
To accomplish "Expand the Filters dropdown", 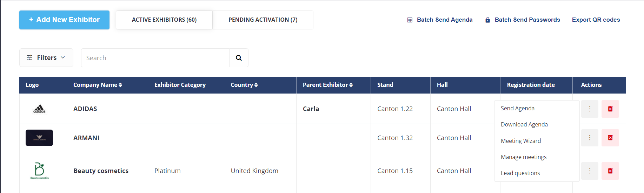I will [46, 57].
